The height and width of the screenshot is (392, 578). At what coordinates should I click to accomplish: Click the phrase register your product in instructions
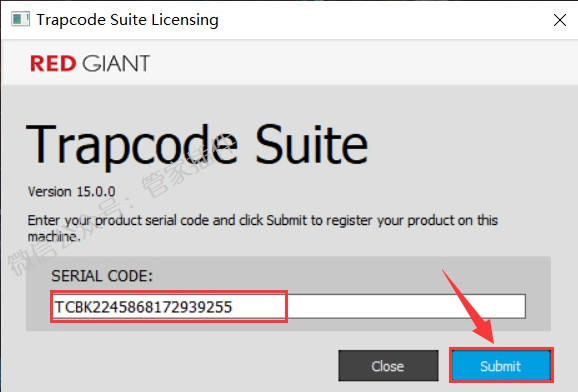point(390,221)
